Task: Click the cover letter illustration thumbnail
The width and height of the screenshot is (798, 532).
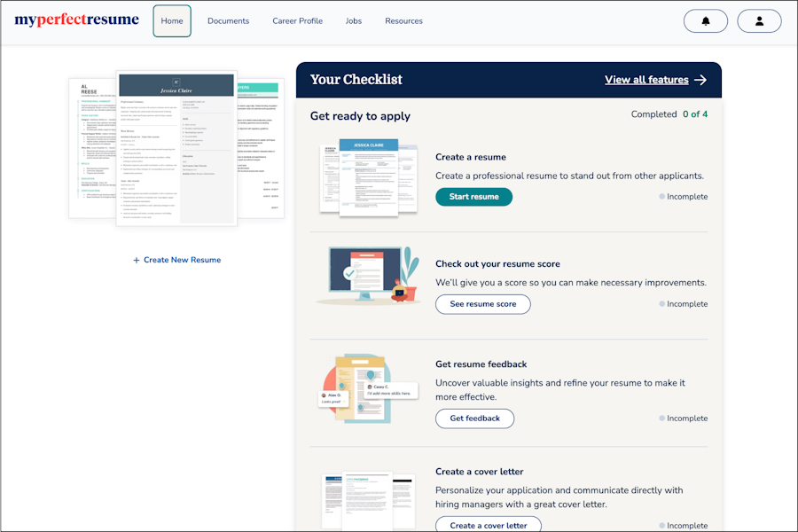Action: pos(369,502)
